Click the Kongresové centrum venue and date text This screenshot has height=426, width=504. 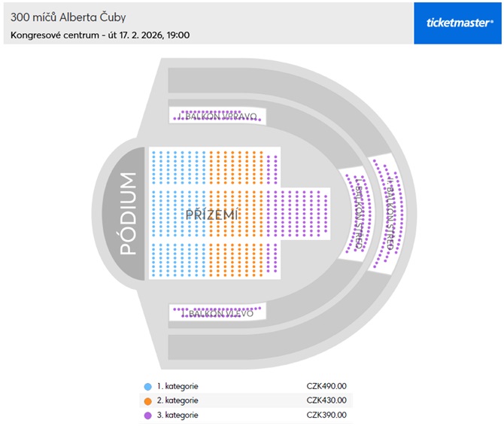(100, 35)
